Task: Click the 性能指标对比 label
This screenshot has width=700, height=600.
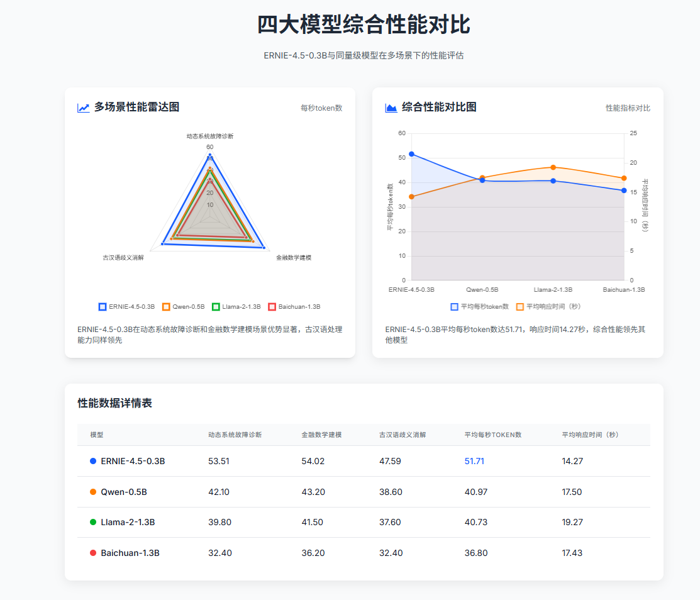Action: [628, 108]
